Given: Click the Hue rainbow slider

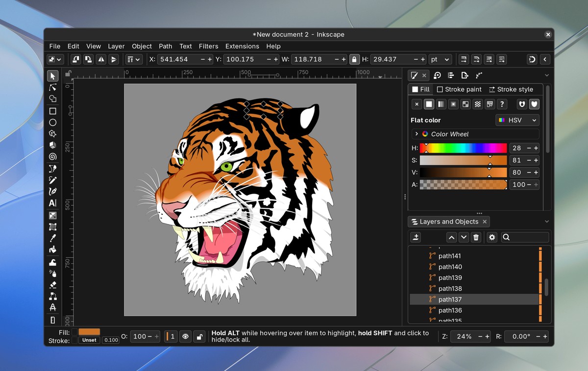Looking at the screenshot, I should pyautogui.click(x=463, y=148).
